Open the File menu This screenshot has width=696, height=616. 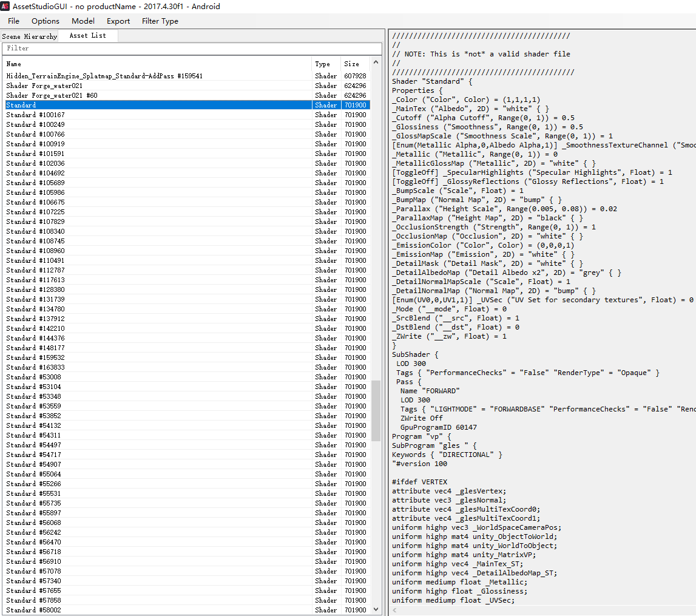tap(13, 21)
